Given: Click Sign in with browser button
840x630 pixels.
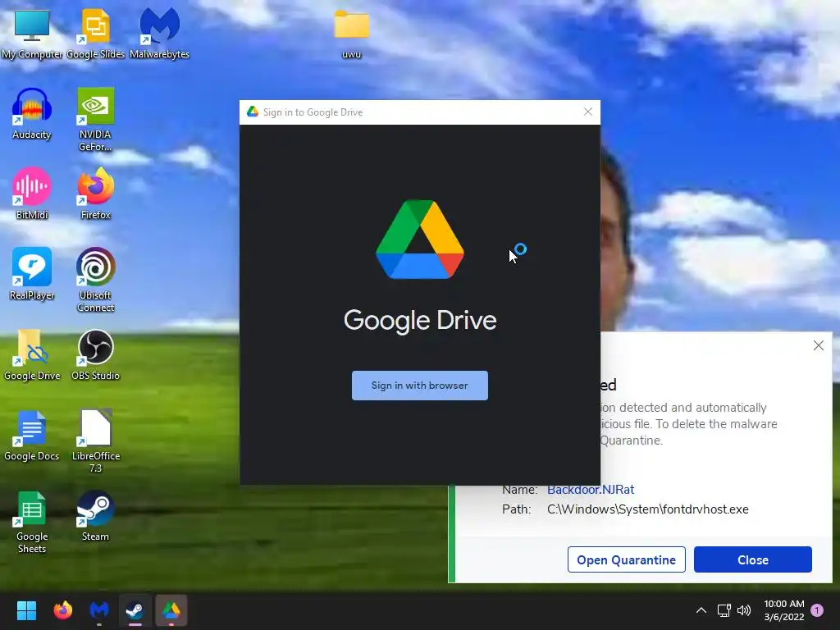Looking at the screenshot, I should pyautogui.click(x=419, y=386).
